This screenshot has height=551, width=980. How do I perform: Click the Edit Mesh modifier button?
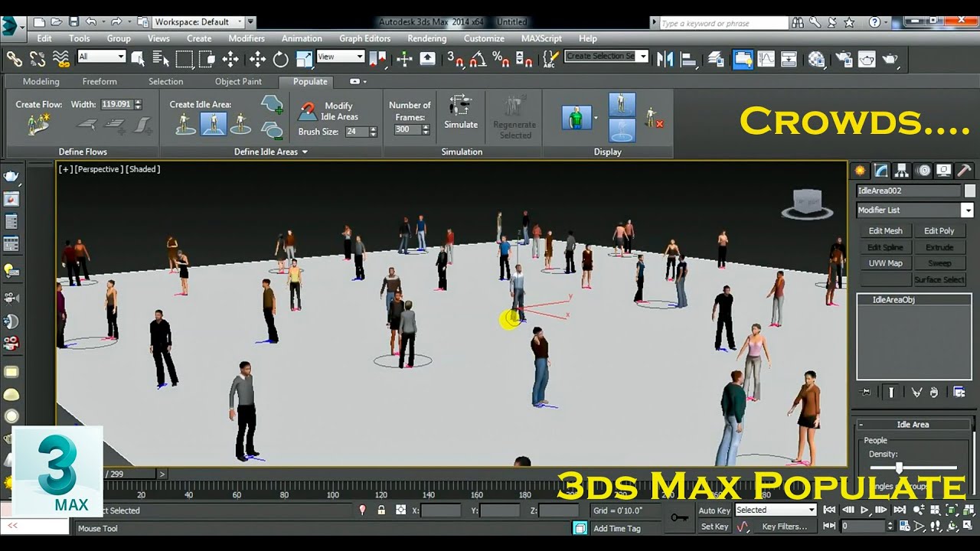tap(885, 231)
